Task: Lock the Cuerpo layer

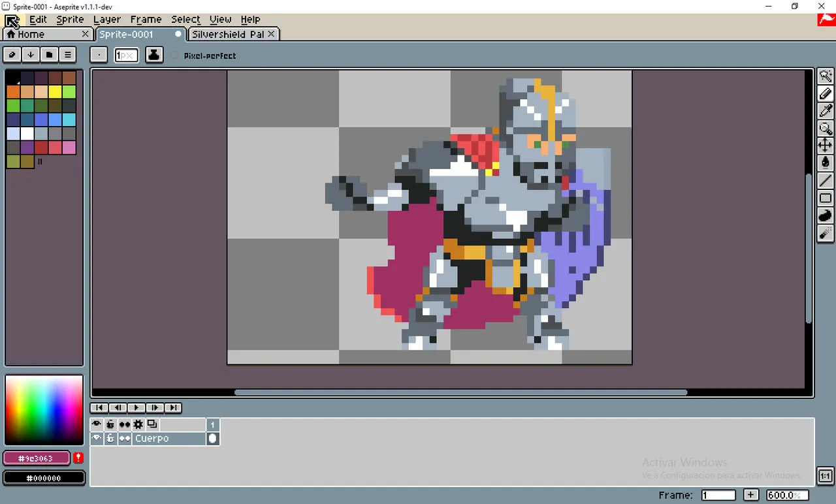Action: (110, 439)
